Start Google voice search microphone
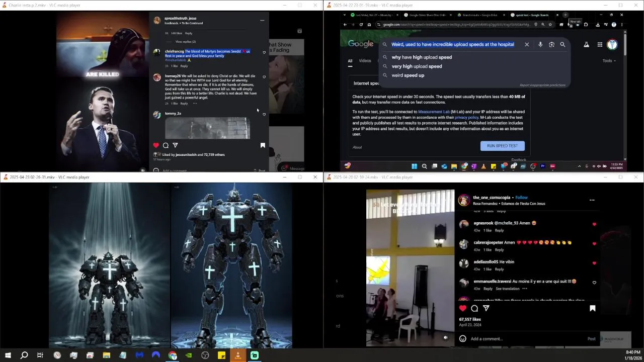This screenshot has height=362, width=644. pos(540,44)
